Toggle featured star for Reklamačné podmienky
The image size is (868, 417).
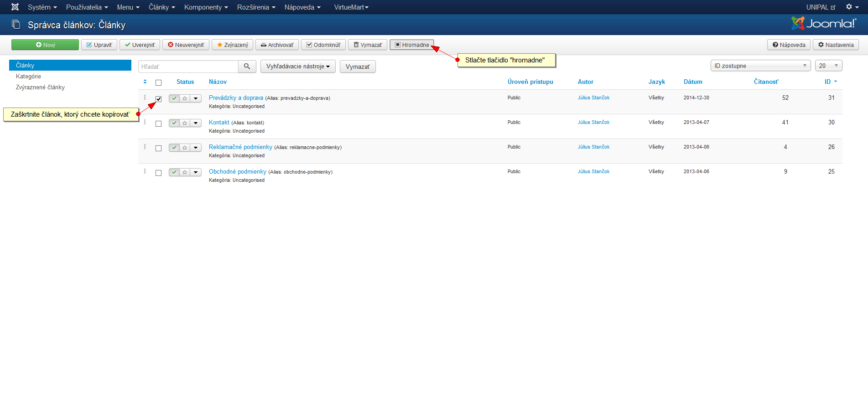[x=185, y=147]
